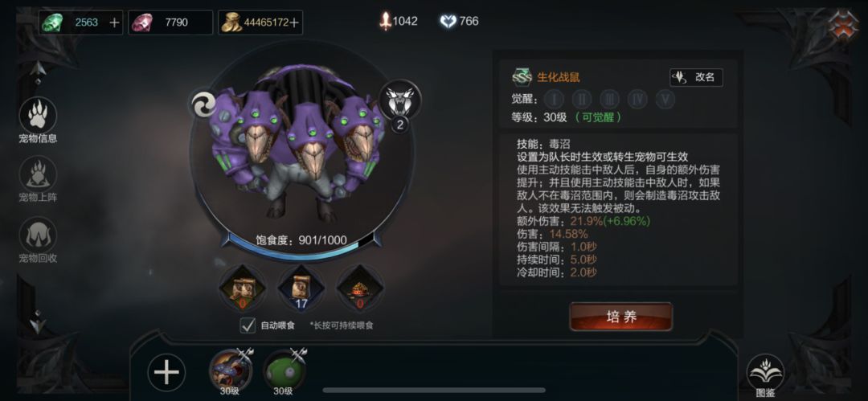Add green gems with plus icon
This screenshot has width=868, height=401.
point(114,23)
